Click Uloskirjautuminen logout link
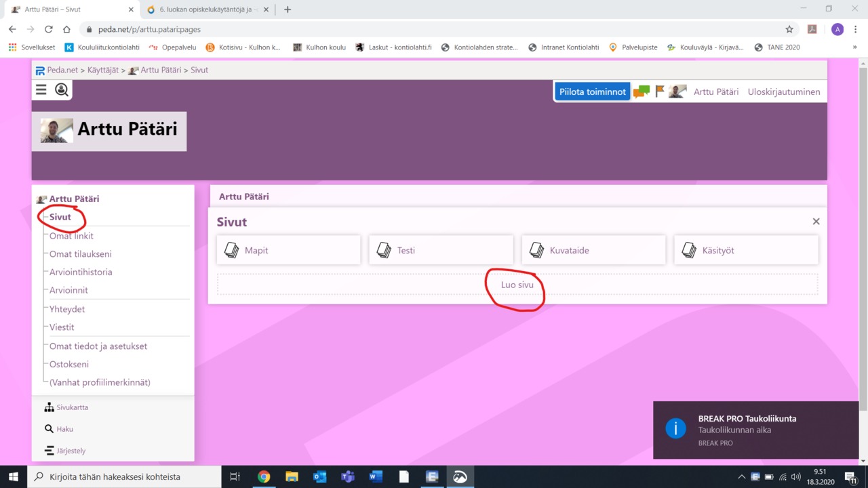 pyautogui.click(x=783, y=92)
